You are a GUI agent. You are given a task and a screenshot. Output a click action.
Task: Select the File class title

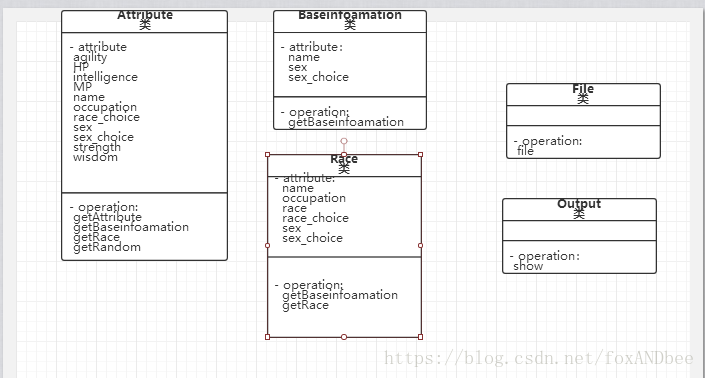coord(583,89)
